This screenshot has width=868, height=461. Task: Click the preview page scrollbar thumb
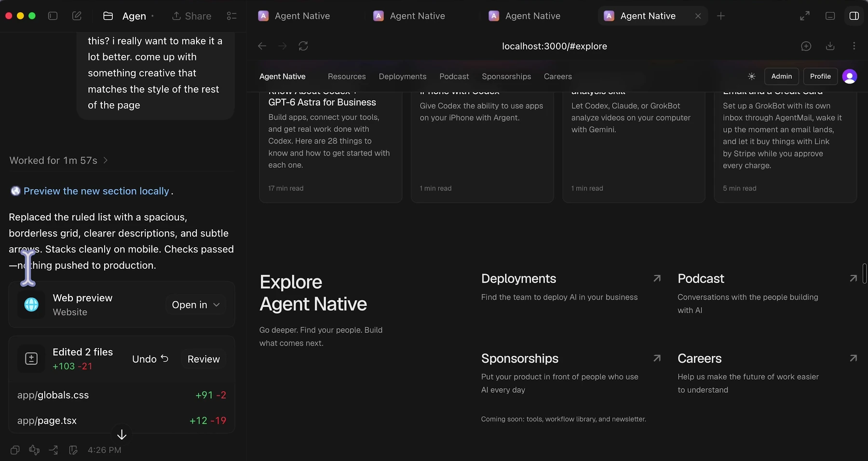point(865,273)
